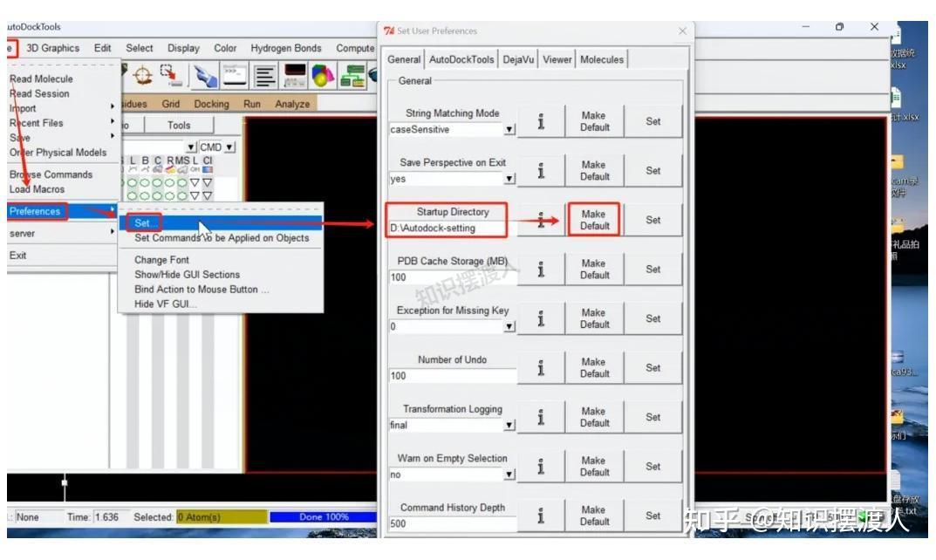Open the Hydrogen Bonds menu
Image resolution: width=936 pixels, height=560 pixels.
click(x=286, y=48)
